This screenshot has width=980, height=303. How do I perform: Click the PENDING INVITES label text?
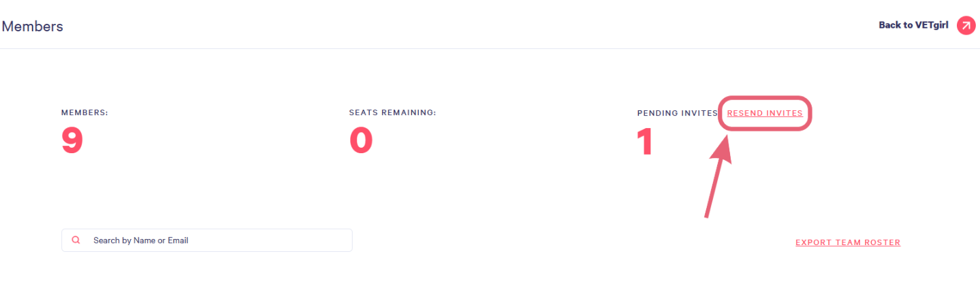677,113
